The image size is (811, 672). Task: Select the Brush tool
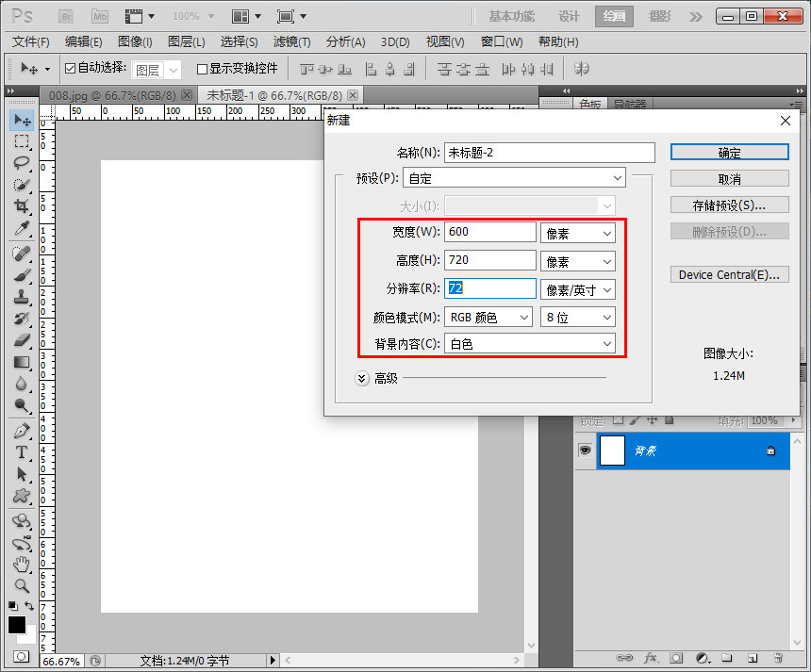[x=22, y=275]
